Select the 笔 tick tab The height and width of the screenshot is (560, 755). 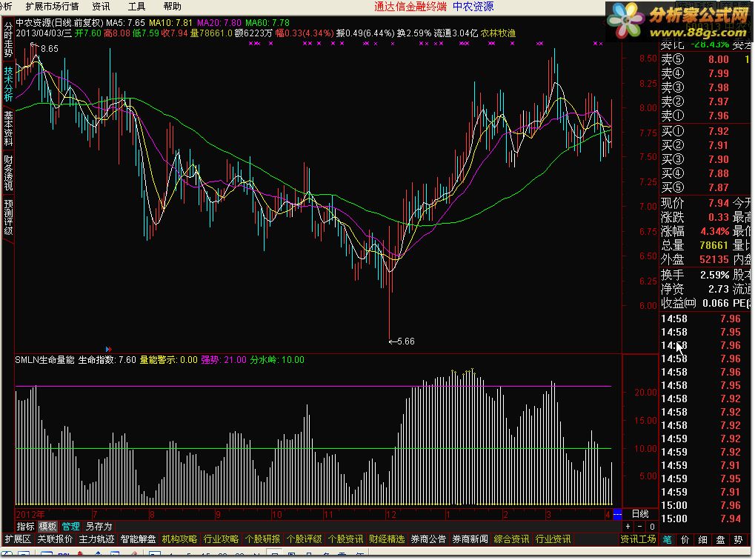(668, 540)
